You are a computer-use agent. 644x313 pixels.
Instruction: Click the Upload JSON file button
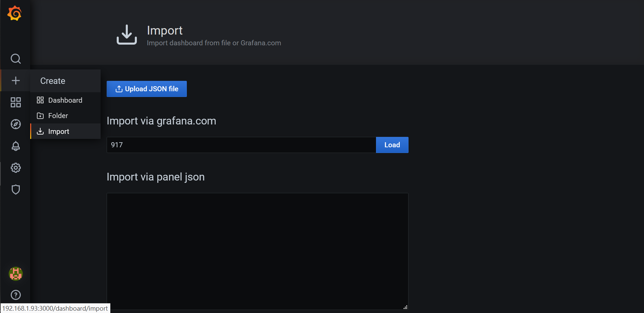147,89
